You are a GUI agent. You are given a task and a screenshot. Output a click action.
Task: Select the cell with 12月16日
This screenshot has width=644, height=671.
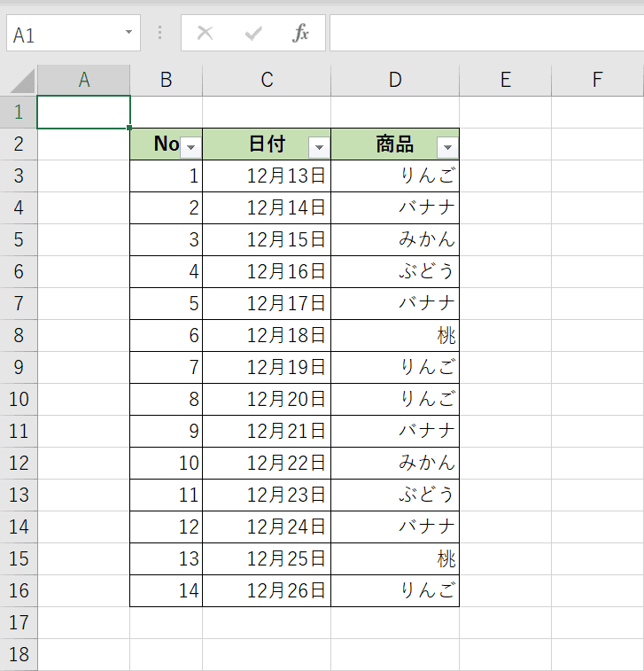pyautogui.click(x=267, y=272)
